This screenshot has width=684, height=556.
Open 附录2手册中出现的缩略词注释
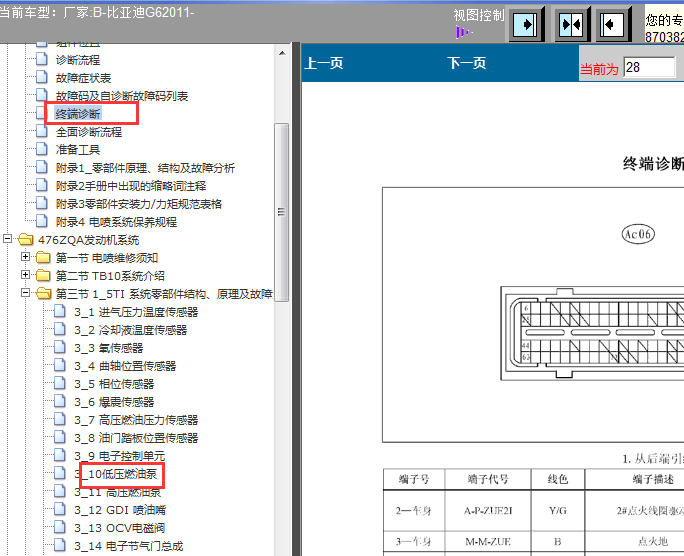(131, 186)
